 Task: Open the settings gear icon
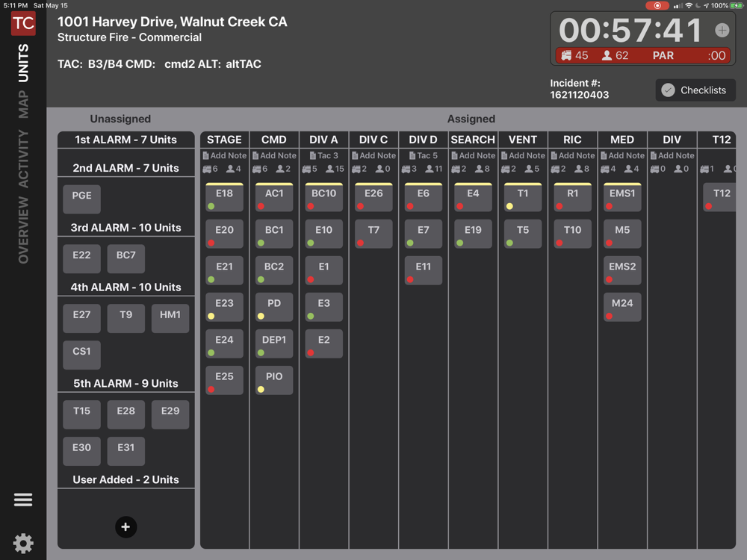coord(23,543)
